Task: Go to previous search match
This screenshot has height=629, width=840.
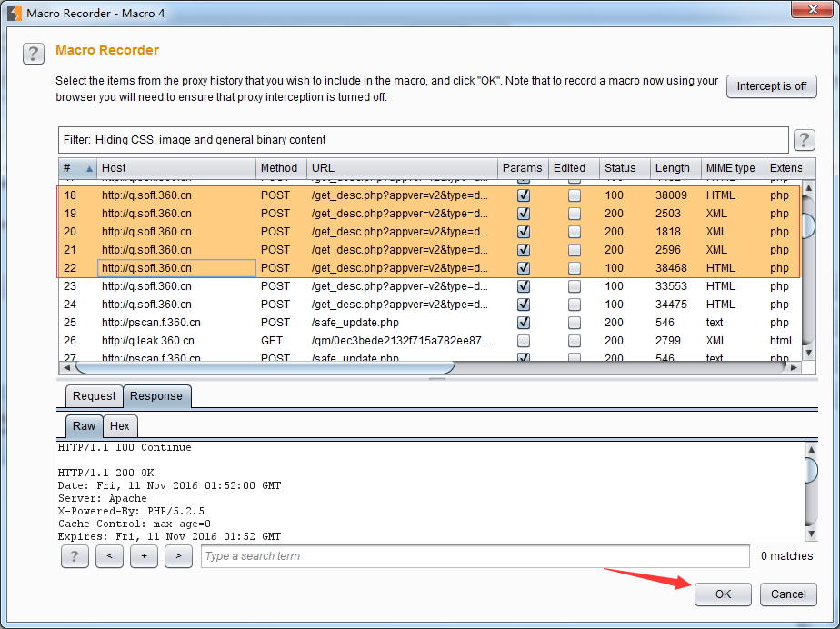Action: (x=109, y=556)
